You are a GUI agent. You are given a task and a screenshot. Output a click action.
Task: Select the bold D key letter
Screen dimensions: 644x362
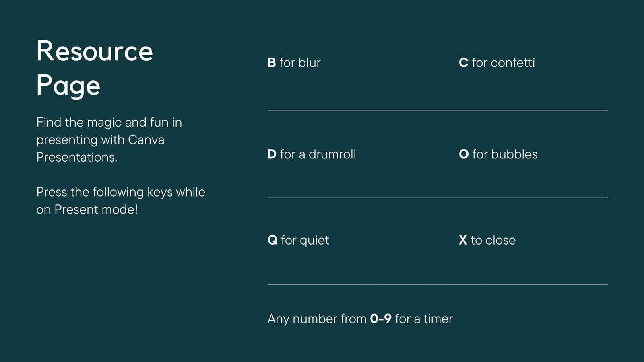pyautogui.click(x=272, y=154)
